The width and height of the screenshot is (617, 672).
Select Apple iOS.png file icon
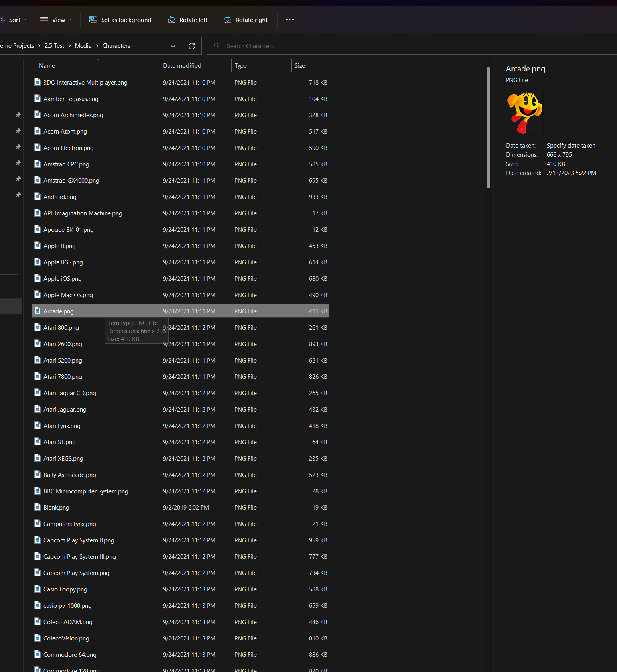[37, 278]
